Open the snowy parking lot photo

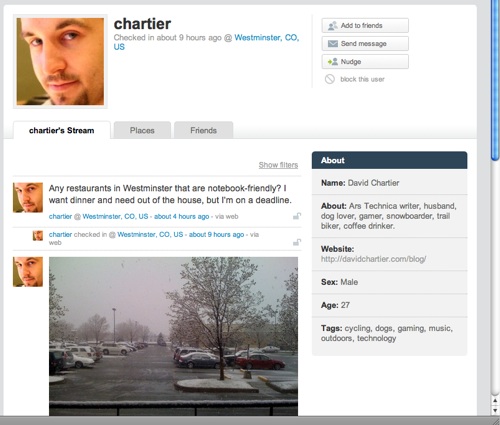(173, 336)
